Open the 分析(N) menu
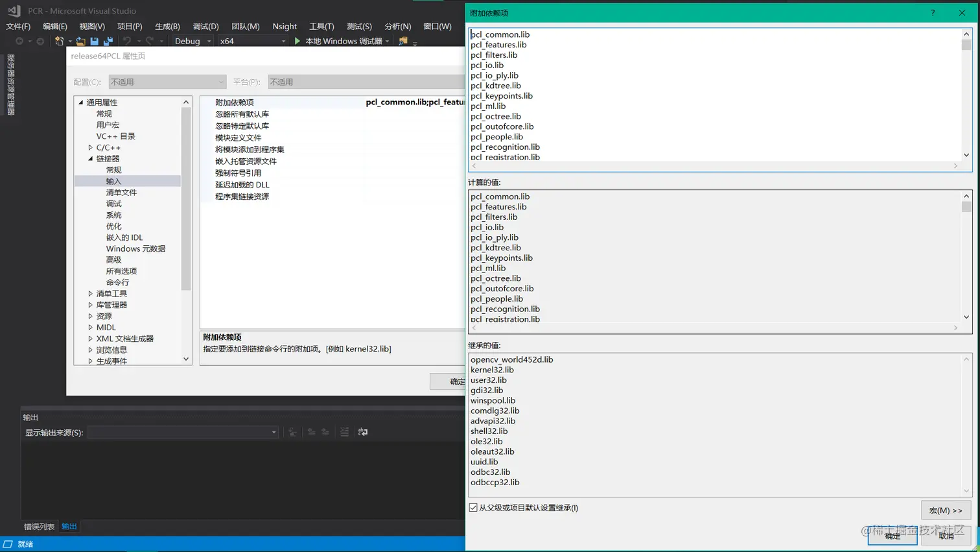Screen dimensions: 980x552 (398, 26)
